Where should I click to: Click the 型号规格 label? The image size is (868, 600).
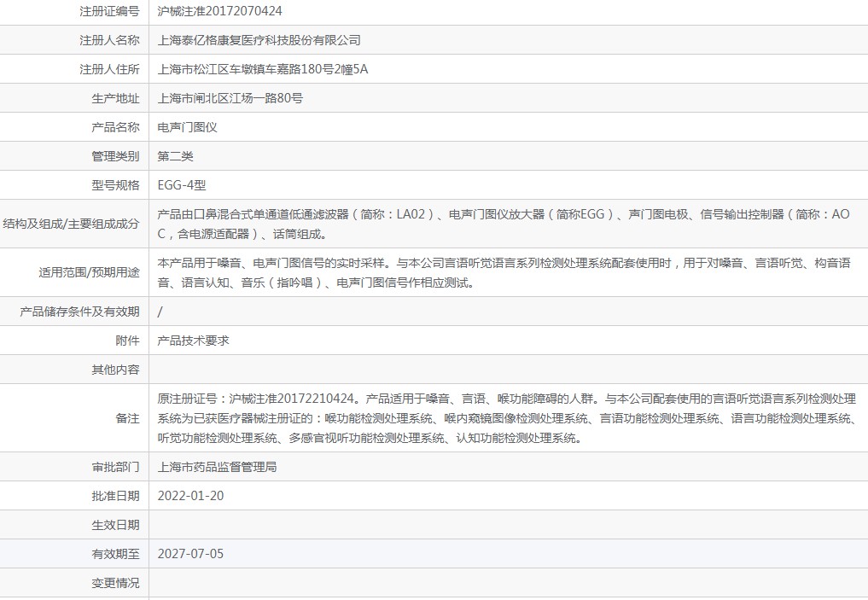(116, 185)
